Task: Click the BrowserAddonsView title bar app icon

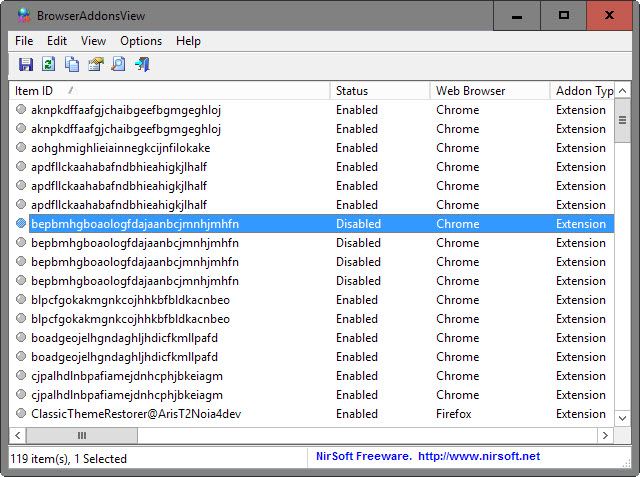Action: pyautogui.click(x=24, y=16)
